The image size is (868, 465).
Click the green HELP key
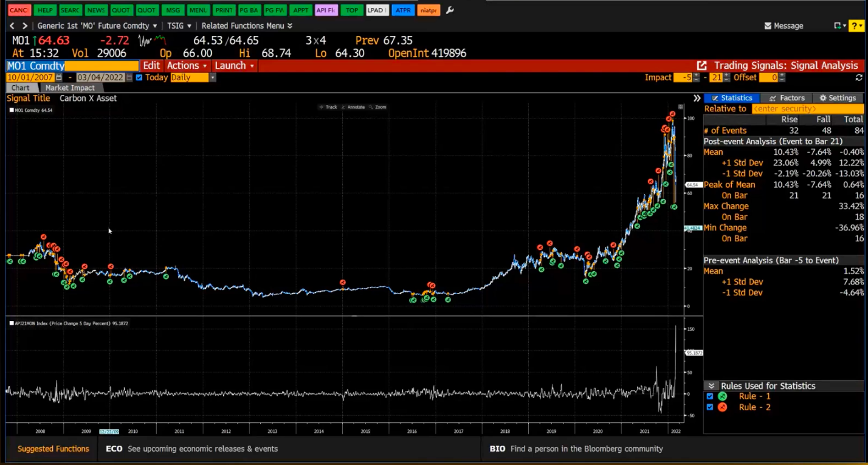[x=44, y=10]
